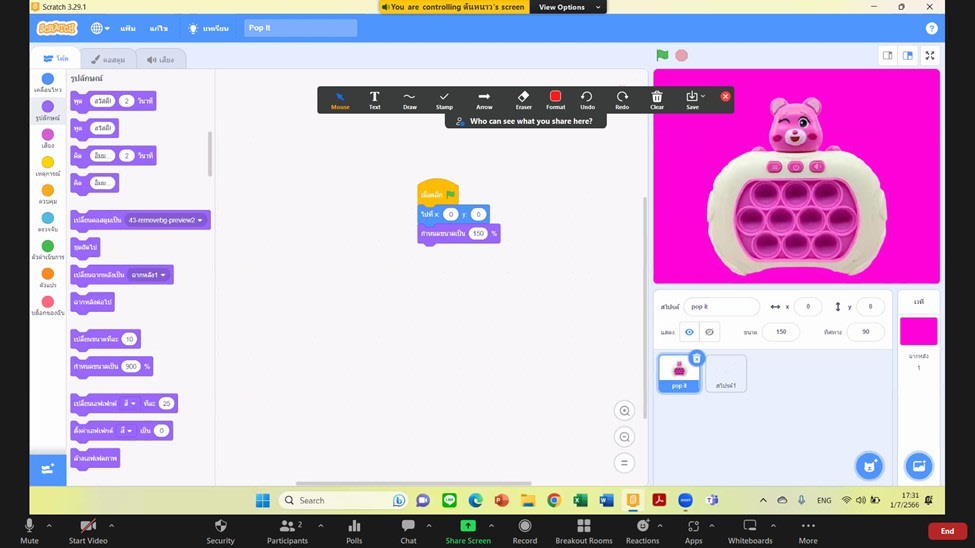This screenshot has height=548, width=975.
Task: Zoom in on the code workspace
Action: [x=624, y=411]
